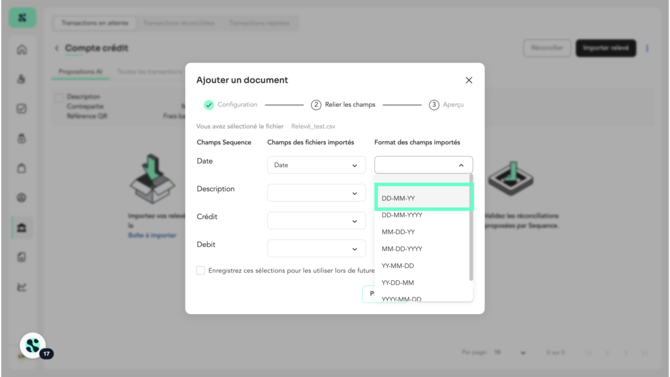Tick the table header select-all checkbox

point(59,98)
